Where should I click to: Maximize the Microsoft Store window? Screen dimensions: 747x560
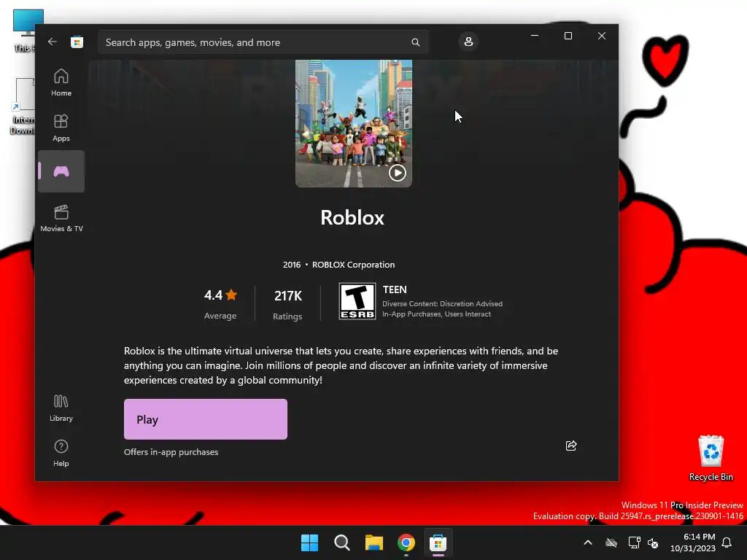coord(568,36)
